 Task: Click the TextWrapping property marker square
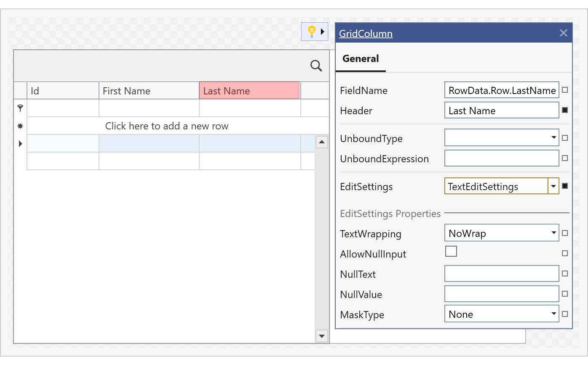pos(565,233)
